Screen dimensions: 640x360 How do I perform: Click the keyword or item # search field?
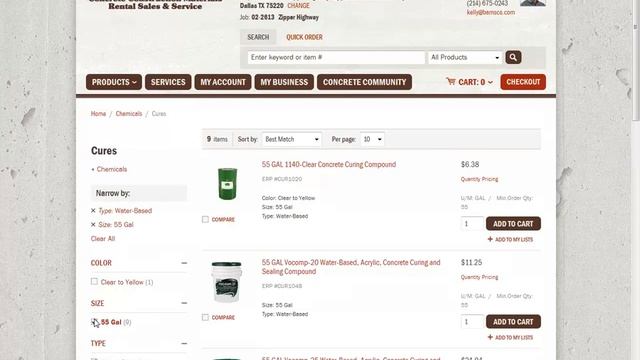point(336,58)
